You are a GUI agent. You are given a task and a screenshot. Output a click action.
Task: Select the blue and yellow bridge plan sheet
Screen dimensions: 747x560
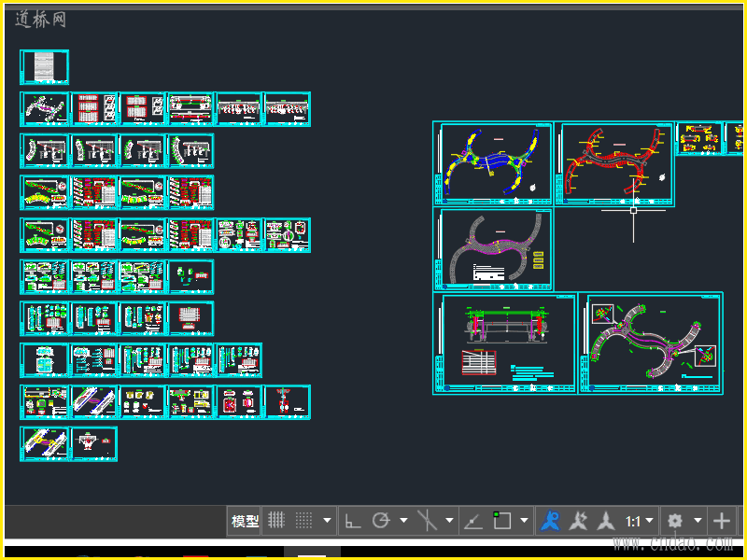(493, 163)
